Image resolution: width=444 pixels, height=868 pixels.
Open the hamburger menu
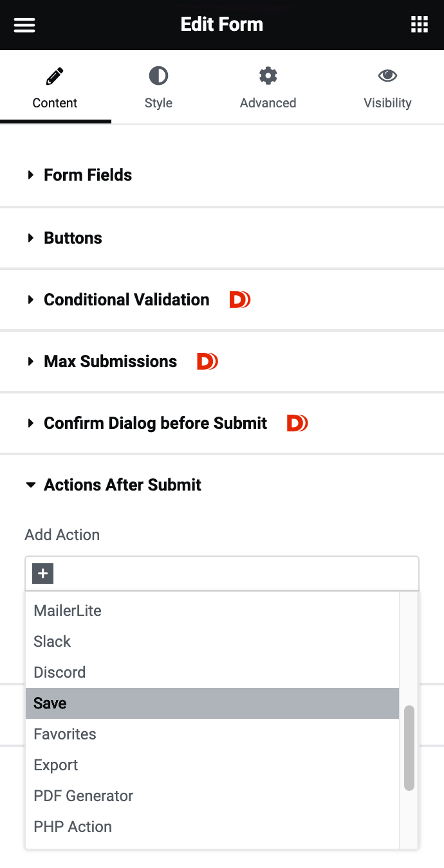pos(24,25)
